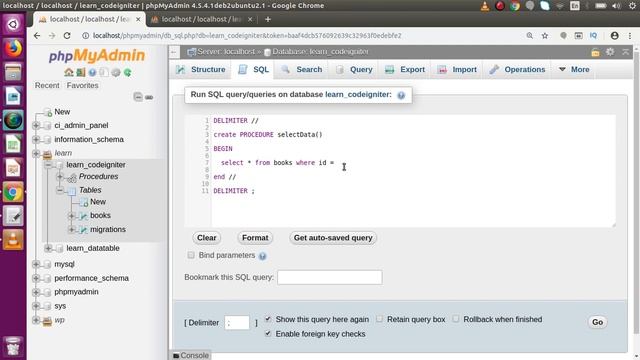640x360 pixels.
Task: Open VLC from the Ubuntu dock
Action: point(13,240)
